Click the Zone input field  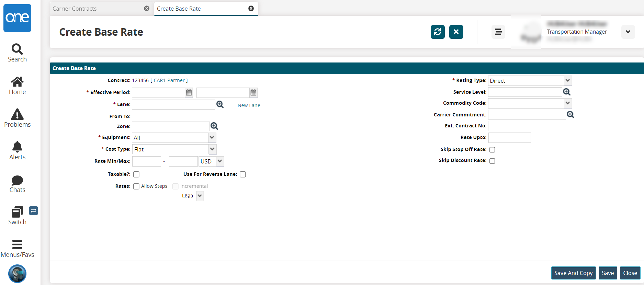pos(171,126)
